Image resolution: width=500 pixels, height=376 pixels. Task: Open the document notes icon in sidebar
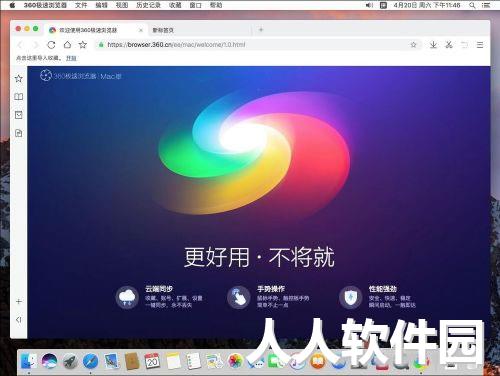click(x=19, y=133)
